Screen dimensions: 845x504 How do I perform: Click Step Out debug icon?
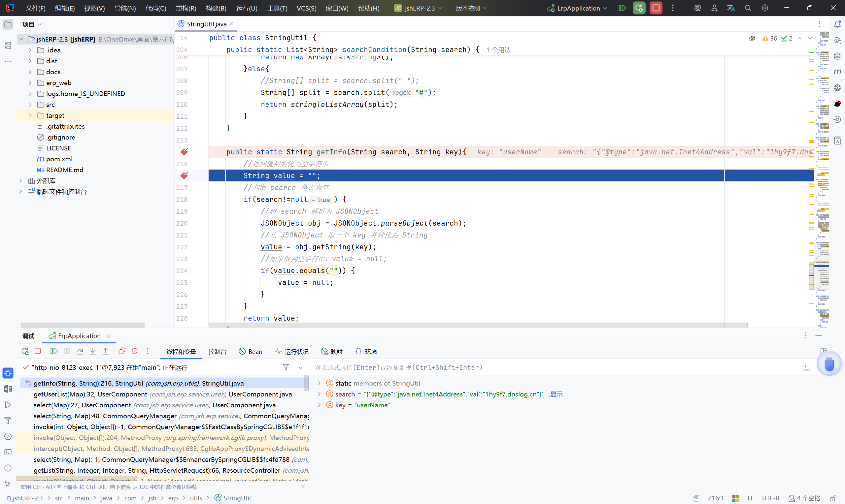coord(106,351)
